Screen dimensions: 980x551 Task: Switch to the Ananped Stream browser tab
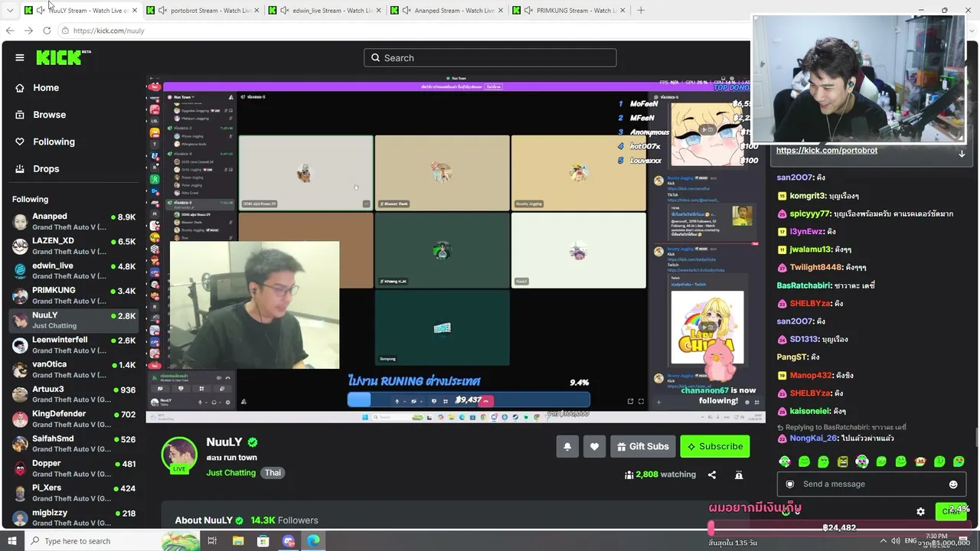click(448, 11)
